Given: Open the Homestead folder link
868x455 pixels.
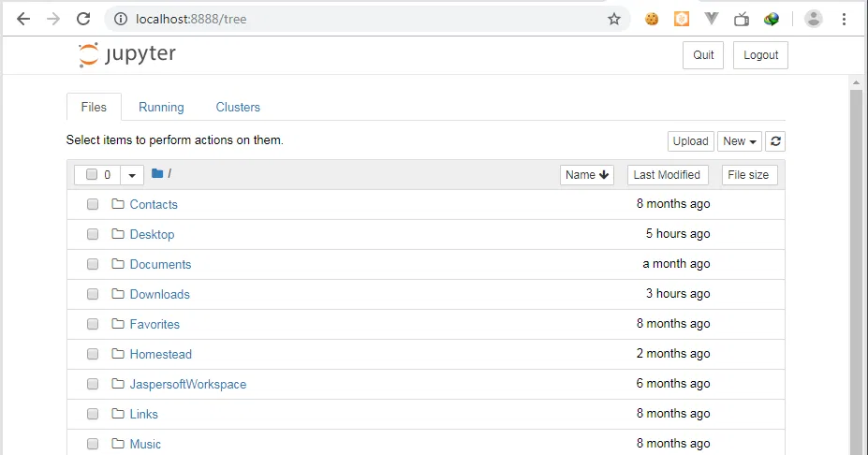Looking at the screenshot, I should [x=160, y=354].
